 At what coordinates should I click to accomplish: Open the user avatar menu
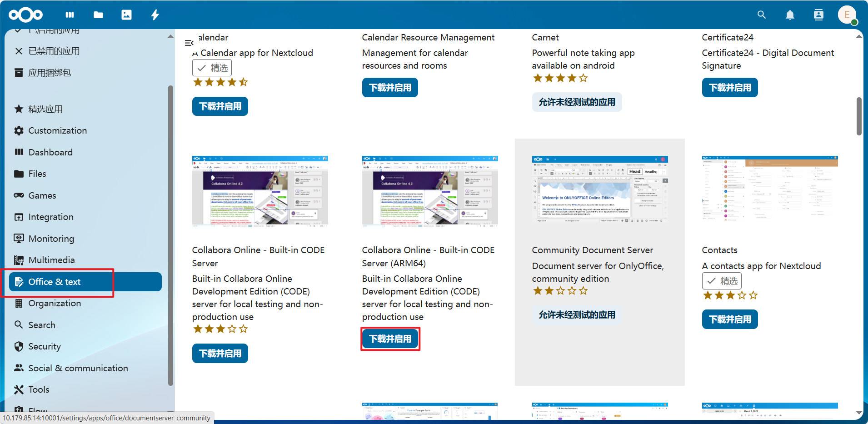pyautogui.click(x=847, y=15)
